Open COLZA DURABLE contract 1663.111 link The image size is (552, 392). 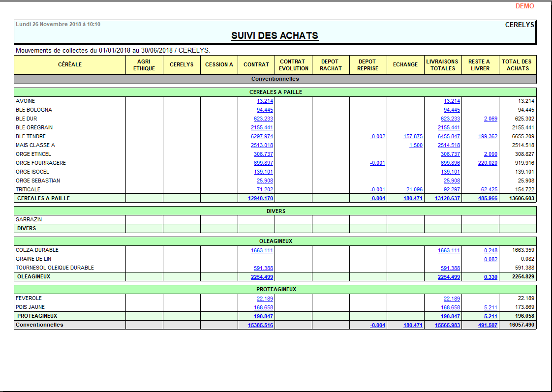coord(262,250)
